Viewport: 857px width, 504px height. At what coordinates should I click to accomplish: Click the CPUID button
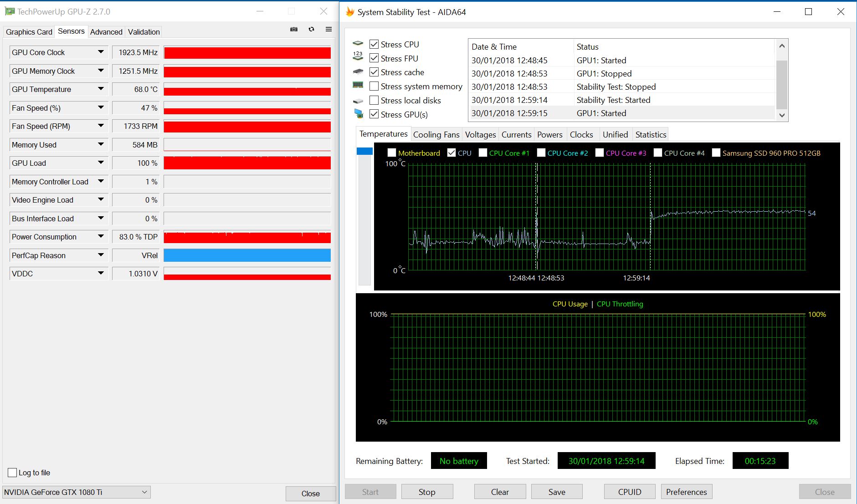[629, 492]
